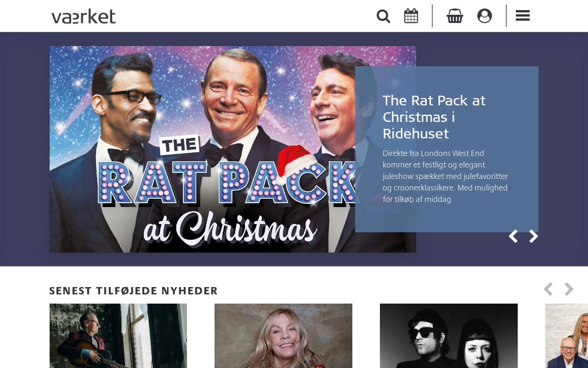Open black-and-white duo news thumbnail
The height and width of the screenshot is (368, 588).
click(449, 336)
